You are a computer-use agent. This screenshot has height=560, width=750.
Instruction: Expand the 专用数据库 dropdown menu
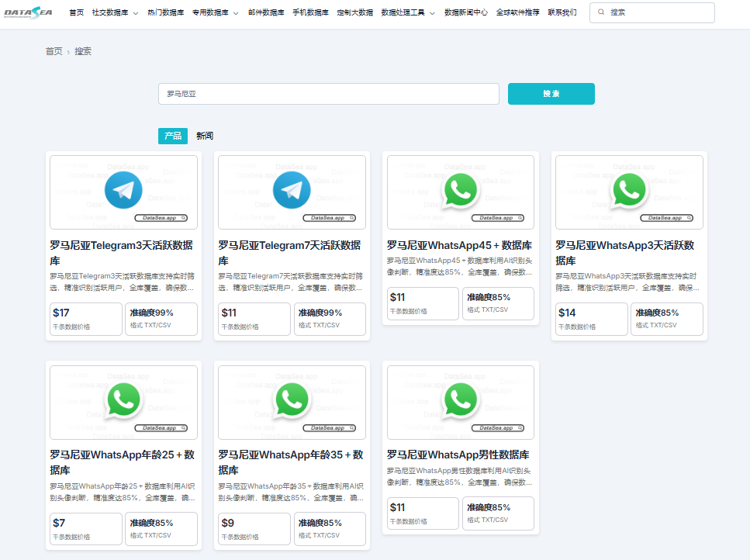216,12
